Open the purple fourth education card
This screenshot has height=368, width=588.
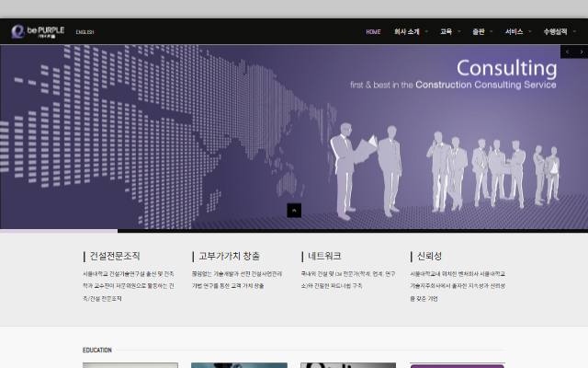pyautogui.click(x=458, y=365)
